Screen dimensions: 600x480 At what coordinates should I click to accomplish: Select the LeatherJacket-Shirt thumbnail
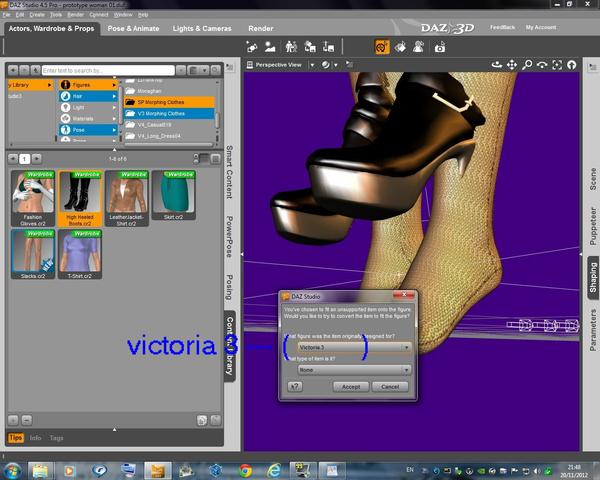coord(127,199)
